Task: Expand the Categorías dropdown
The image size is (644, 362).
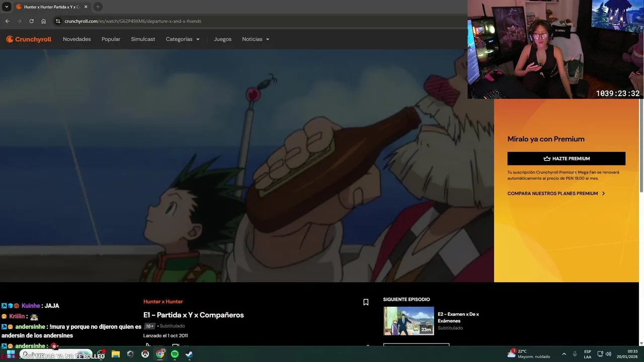Action: (183, 39)
